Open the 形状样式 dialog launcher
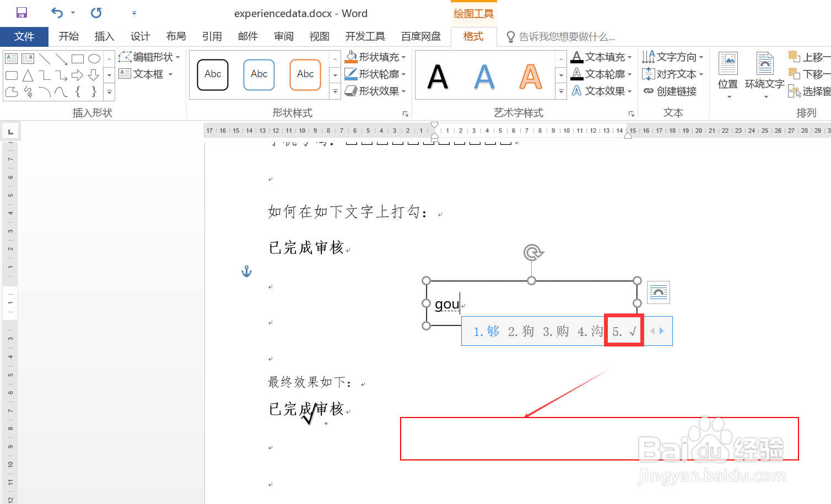The height and width of the screenshot is (504, 831). [406, 113]
